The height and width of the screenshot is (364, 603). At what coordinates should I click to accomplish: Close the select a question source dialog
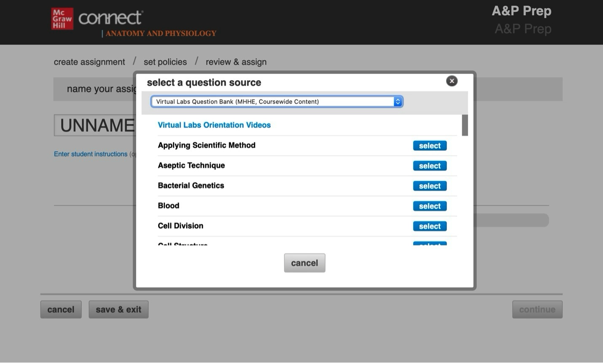click(x=452, y=81)
